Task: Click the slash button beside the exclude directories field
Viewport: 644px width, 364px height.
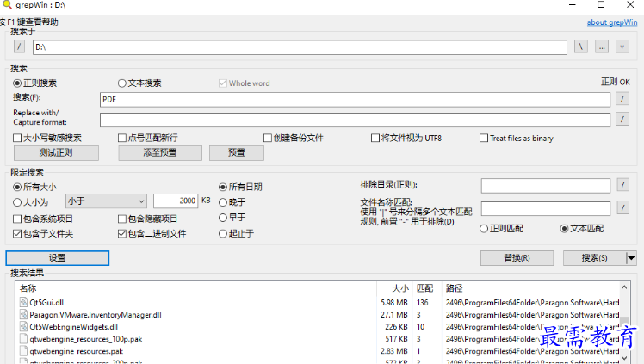Action: (622, 185)
